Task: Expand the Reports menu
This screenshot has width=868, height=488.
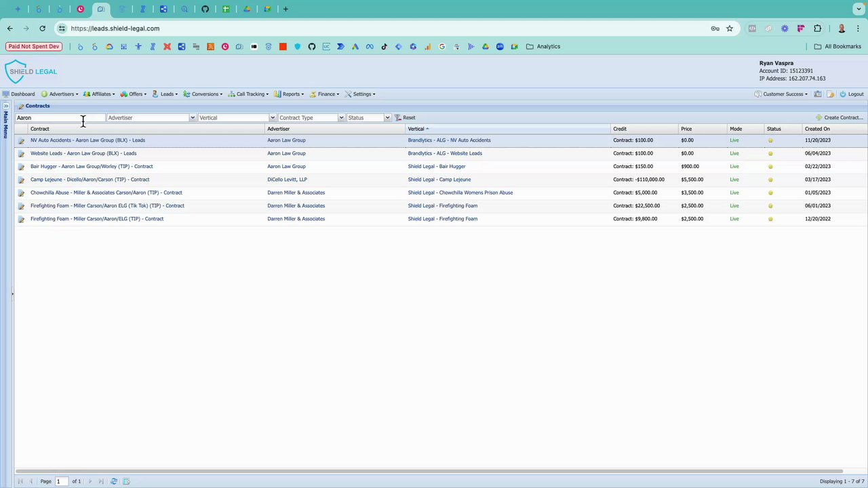Action: pos(288,94)
